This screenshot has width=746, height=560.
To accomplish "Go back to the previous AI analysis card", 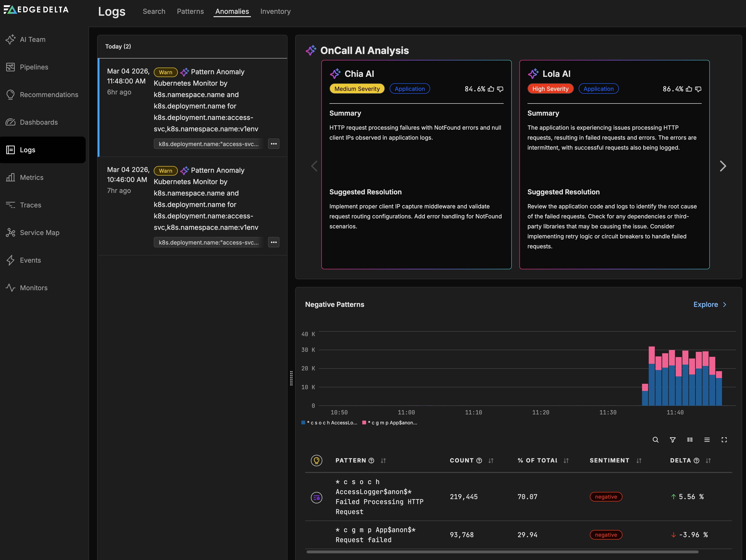I will (x=314, y=166).
